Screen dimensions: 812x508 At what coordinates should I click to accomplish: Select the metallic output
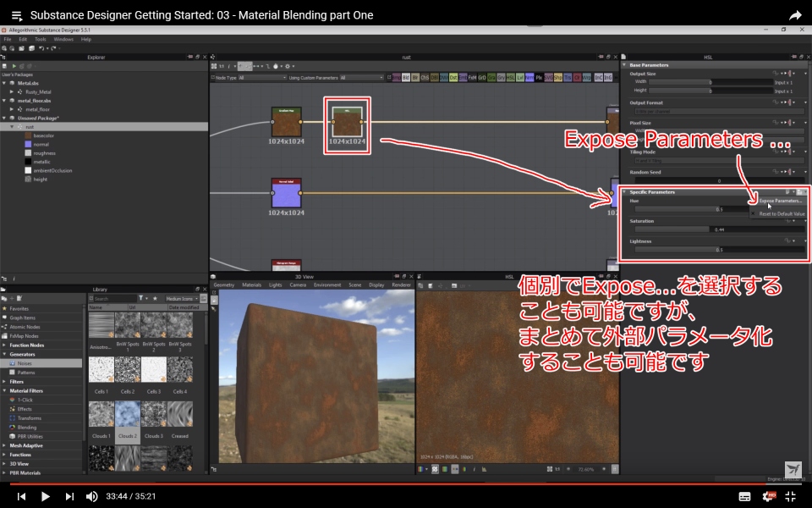coord(41,163)
